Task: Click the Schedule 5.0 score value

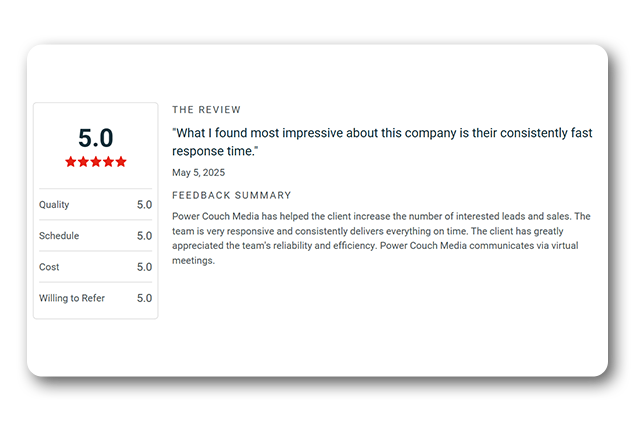Action: [144, 236]
